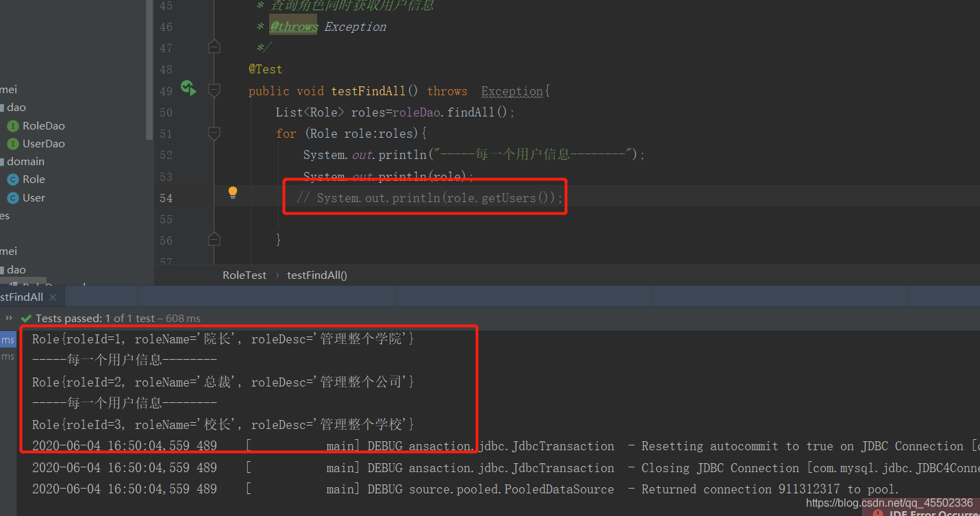Click the Role class icon

(12, 180)
